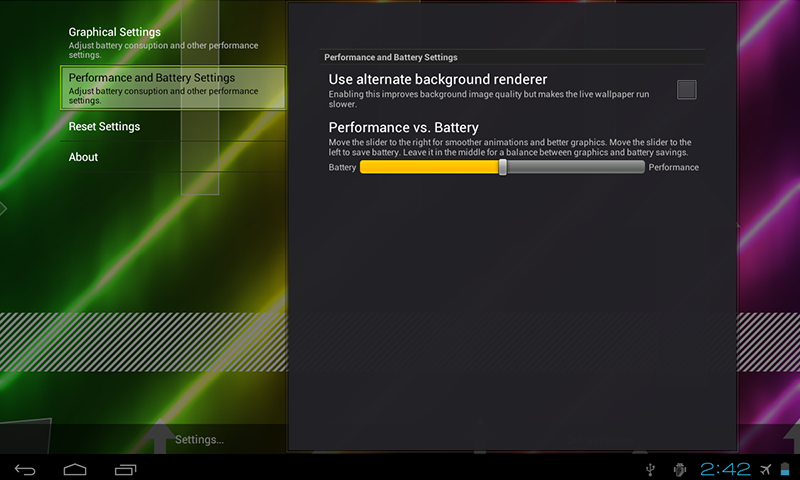Set slider toward Performance on gray track
Image resolution: width=800 pixels, height=480 pixels.
[x=576, y=167]
